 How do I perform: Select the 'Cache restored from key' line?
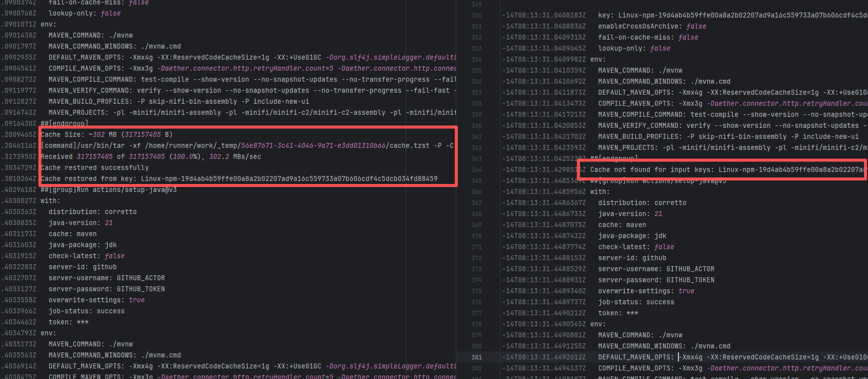239,178
